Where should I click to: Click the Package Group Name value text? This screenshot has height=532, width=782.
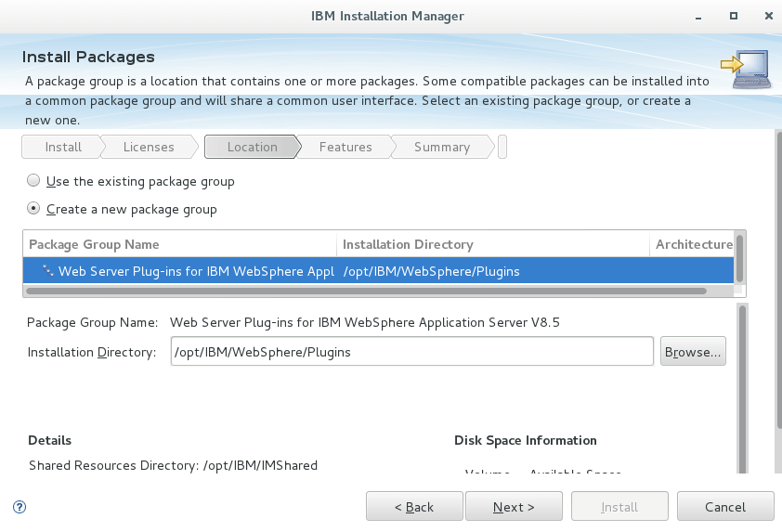365,322
